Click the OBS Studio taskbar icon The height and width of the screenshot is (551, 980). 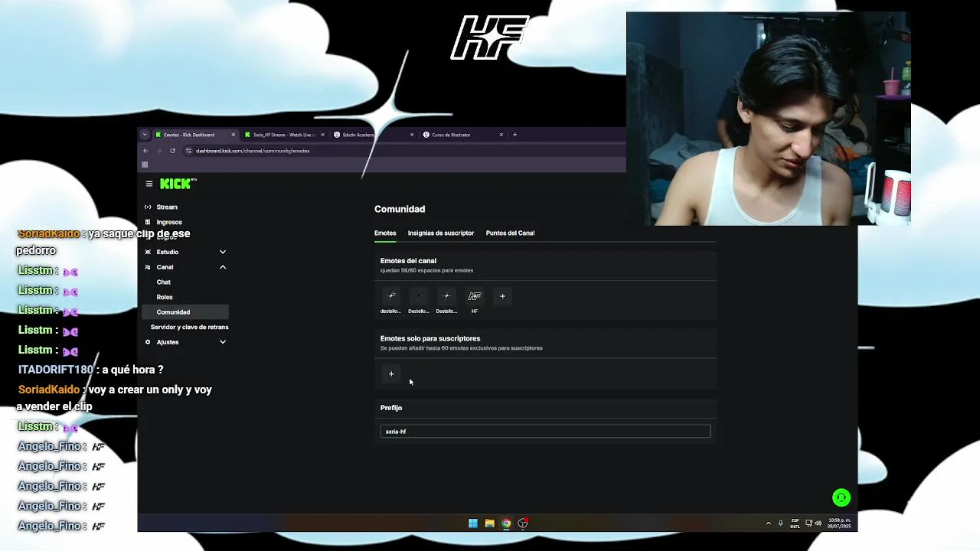[x=523, y=523]
